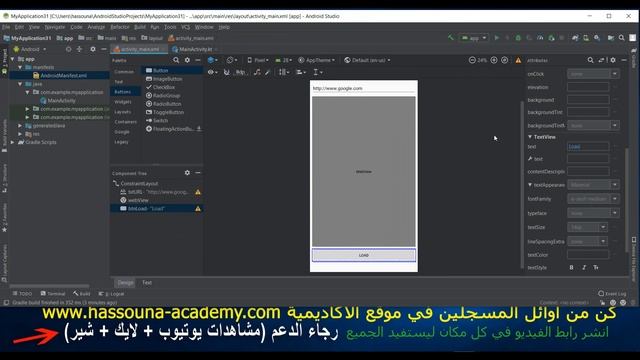Open the profiler gauge icon in toolbar
The width and height of the screenshot is (640, 360).
pos(540,38)
